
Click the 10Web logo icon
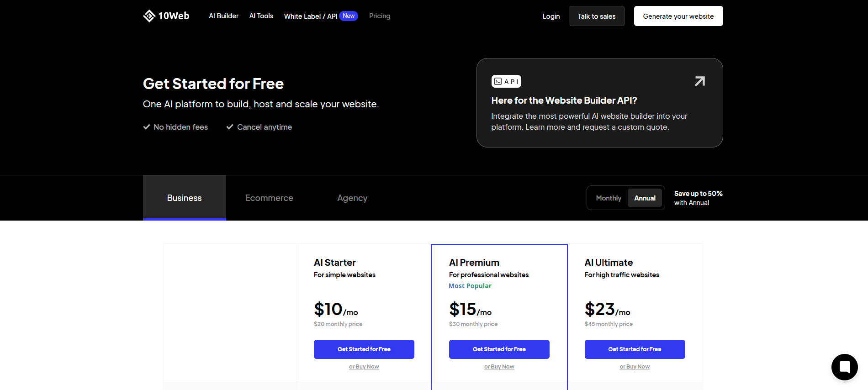pos(149,15)
